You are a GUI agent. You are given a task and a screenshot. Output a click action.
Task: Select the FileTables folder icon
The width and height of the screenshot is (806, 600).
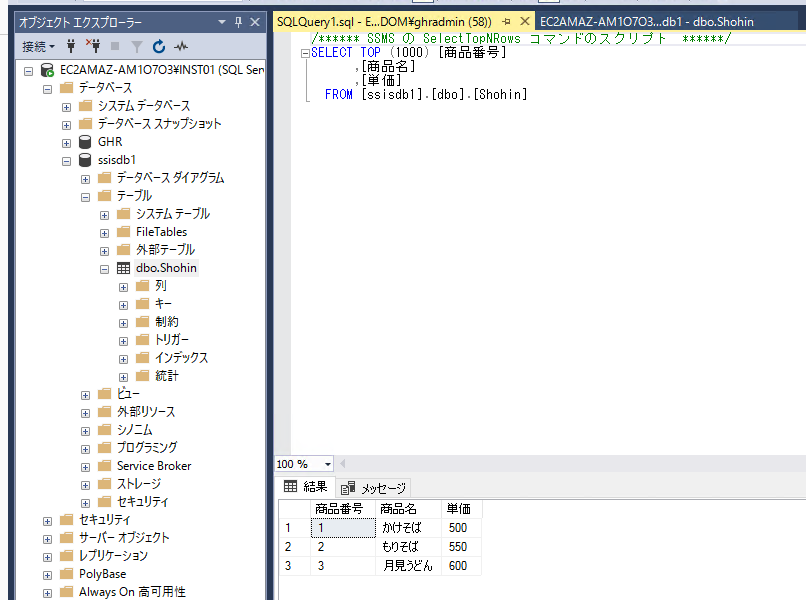pyautogui.click(x=123, y=232)
